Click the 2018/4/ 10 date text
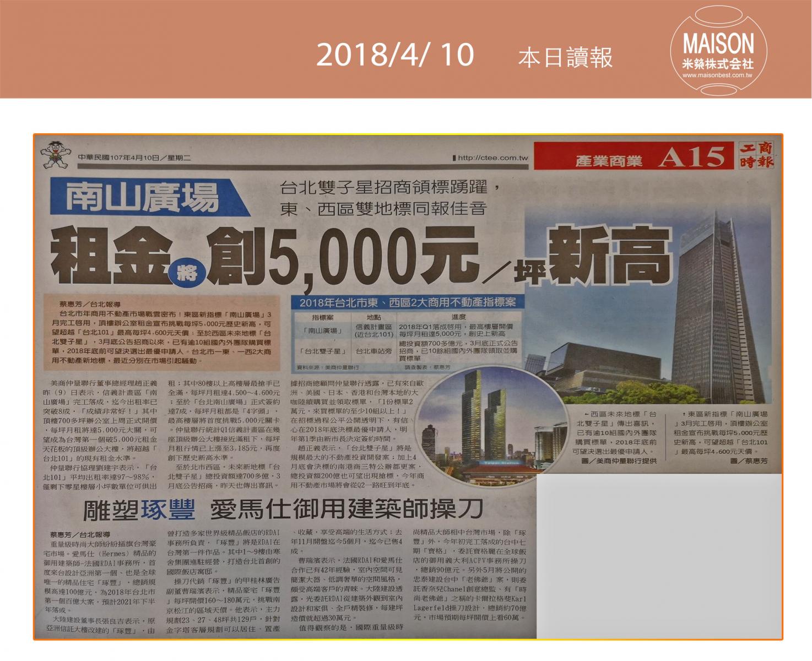 pyautogui.click(x=394, y=55)
